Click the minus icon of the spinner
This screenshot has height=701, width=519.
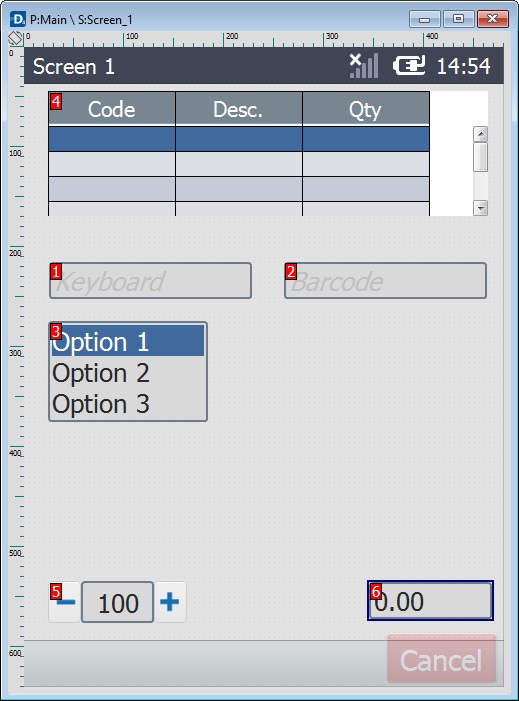(65, 602)
